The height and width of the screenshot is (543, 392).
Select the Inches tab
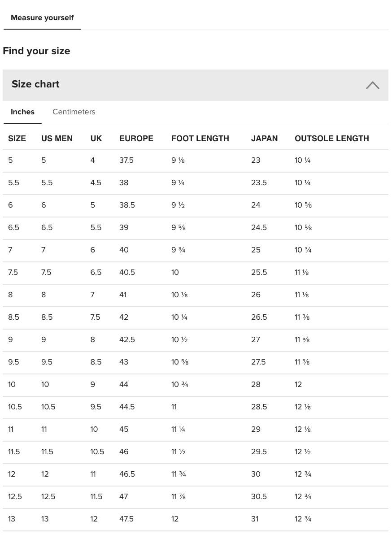[22, 112]
